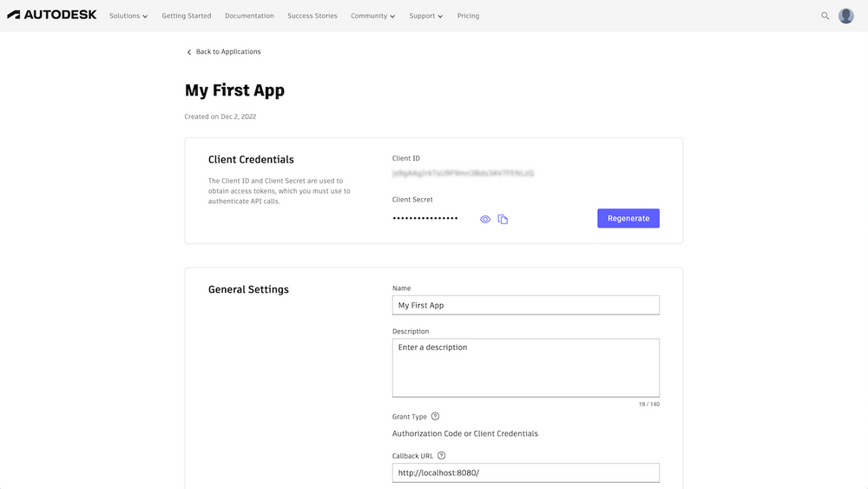Open the Getting Started page
Screen dimensions: 868x489
click(x=187, y=16)
